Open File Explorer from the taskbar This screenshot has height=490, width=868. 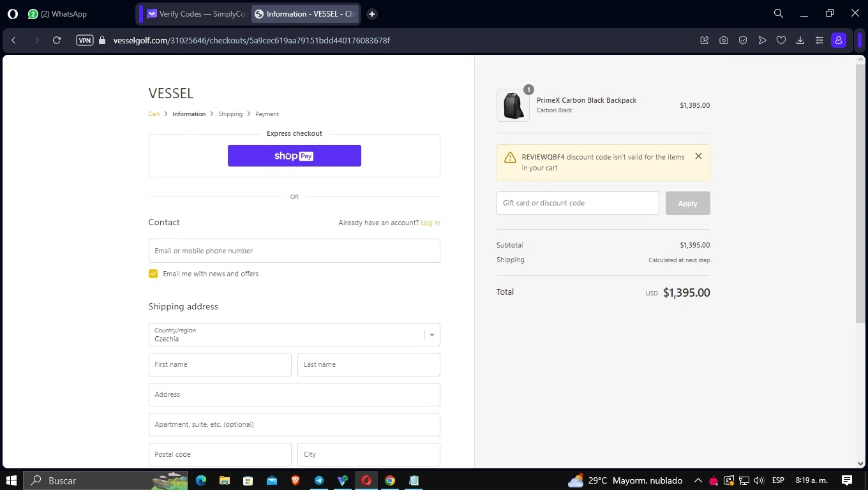coord(225,480)
